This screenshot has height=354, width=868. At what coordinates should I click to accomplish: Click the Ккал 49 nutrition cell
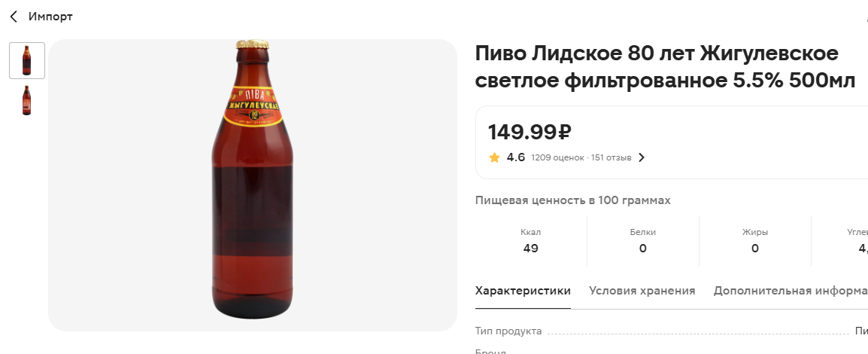[530, 241]
